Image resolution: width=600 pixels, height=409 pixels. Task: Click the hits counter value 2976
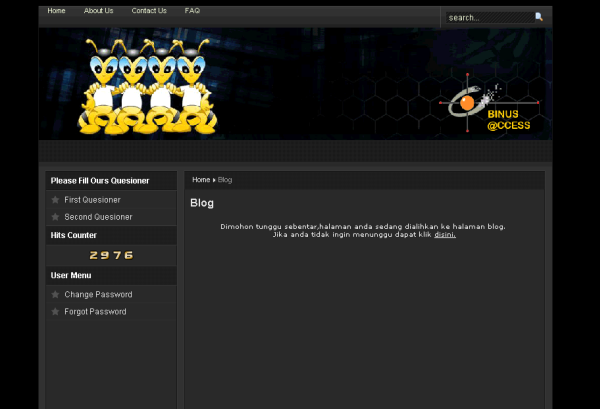pos(111,255)
